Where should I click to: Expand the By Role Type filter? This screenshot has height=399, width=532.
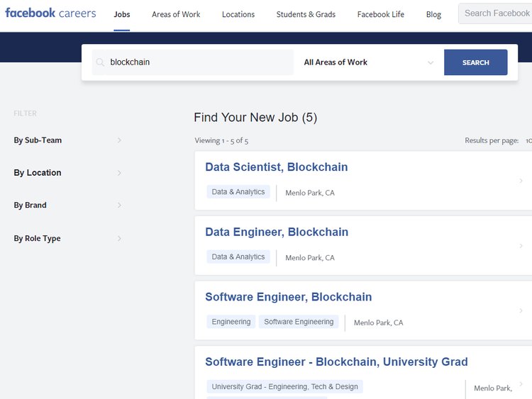click(67, 238)
